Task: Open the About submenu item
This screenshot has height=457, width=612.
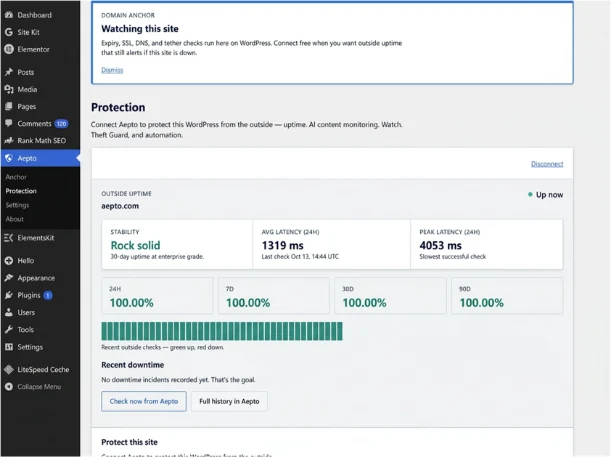Action: [x=14, y=219]
